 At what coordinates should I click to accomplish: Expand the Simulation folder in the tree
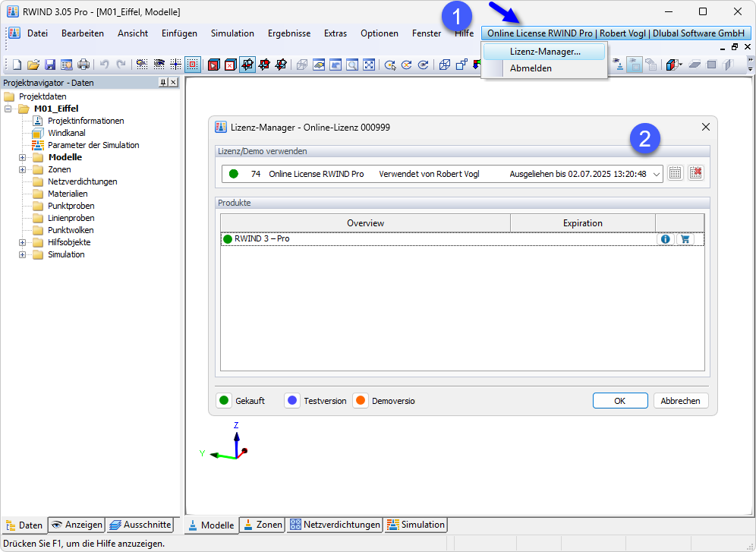pyautogui.click(x=22, y=254)
